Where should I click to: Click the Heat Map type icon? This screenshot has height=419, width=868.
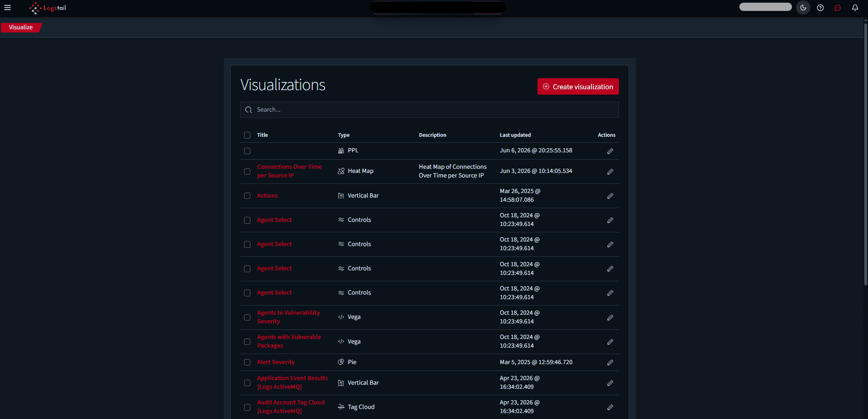341,171
